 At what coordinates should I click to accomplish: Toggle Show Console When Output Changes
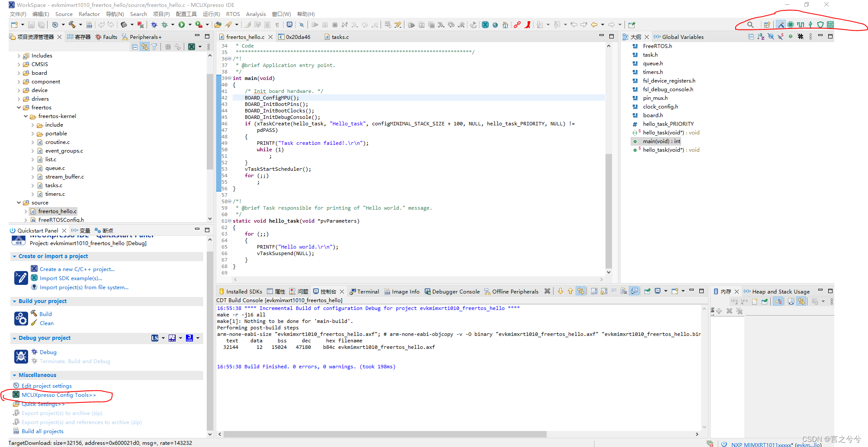click(634, 291)
